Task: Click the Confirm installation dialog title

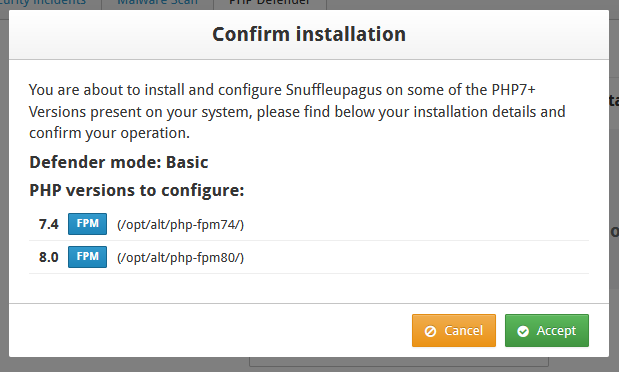Action: pyautogui.click(x=309, y=34)
